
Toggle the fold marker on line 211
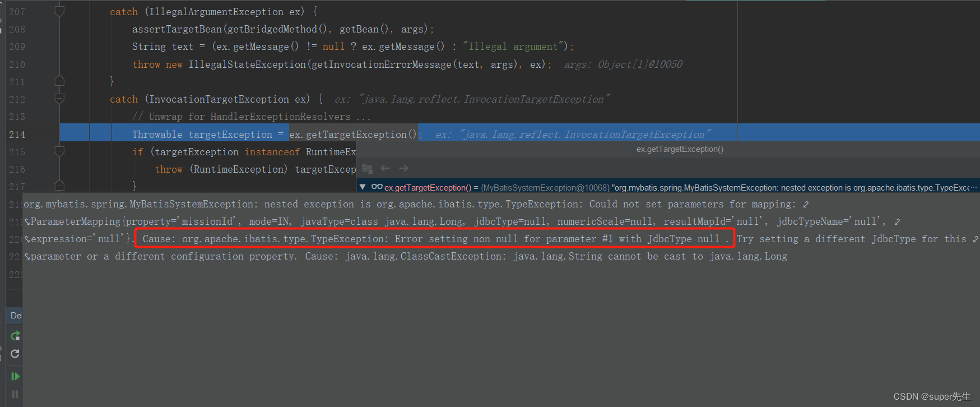click(x=59, y=81)
